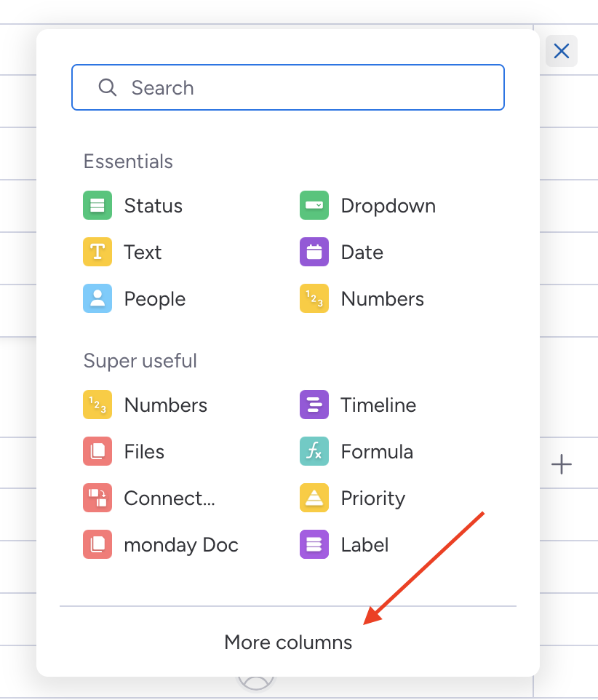Click the magnifying glass search icon

108,87
